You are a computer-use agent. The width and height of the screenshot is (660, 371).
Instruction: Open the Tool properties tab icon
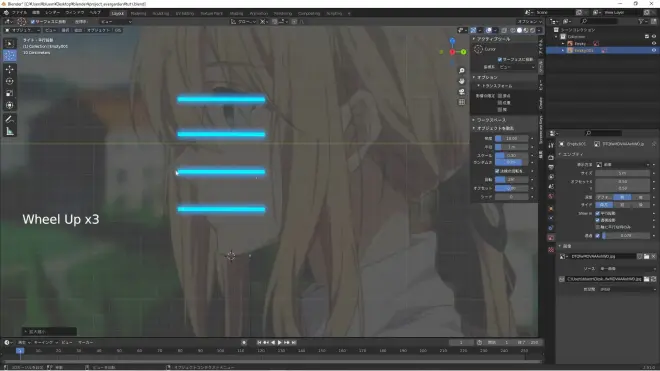[x=551, y=145]
